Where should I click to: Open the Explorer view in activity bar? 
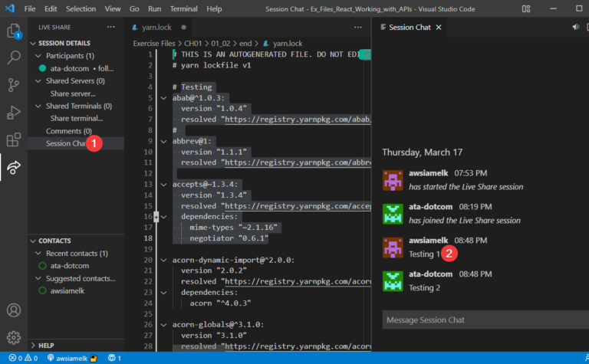[14, 31]
